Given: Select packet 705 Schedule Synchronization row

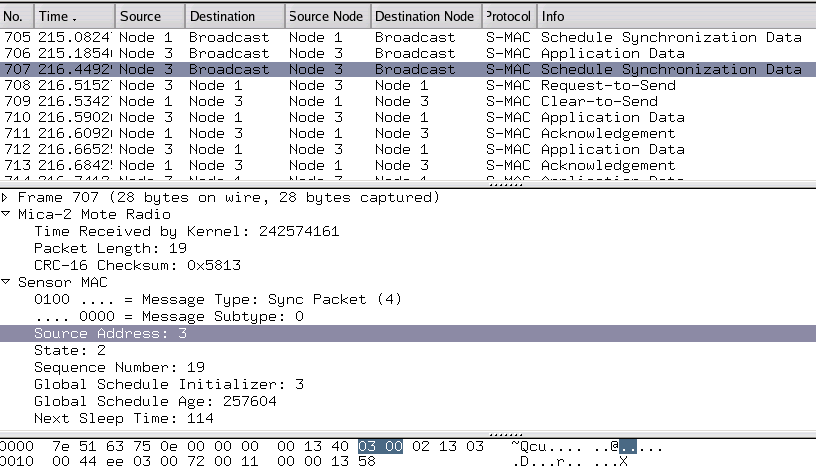Looking at the screenshot, I should 400,37.
